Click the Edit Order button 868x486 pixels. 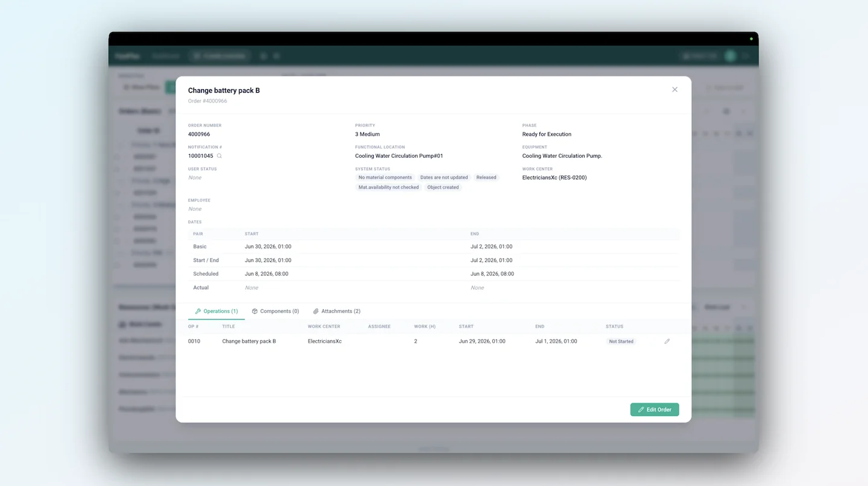tap(655, 410)
